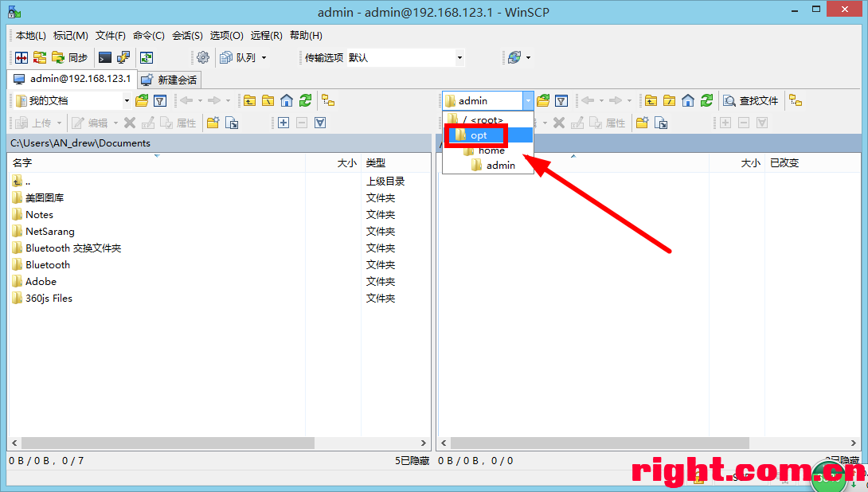Go to home directory in local panel
The image size is (868, 492).
[x=287, y=101]
